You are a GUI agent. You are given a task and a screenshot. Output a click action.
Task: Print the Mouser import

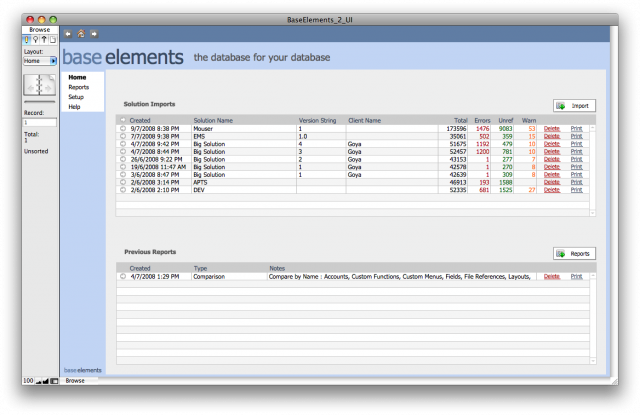(x=576, y=128)
